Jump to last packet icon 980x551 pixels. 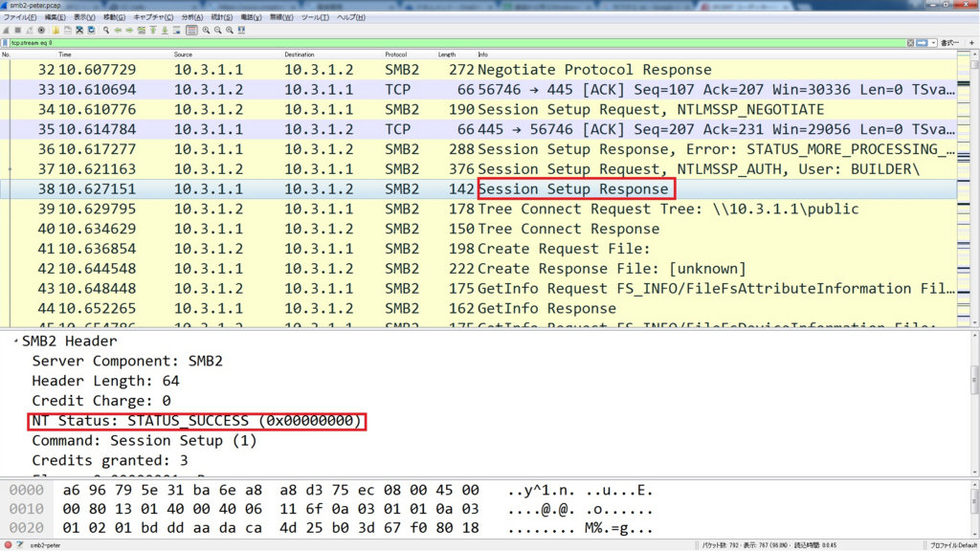click(x=165, y=30)
